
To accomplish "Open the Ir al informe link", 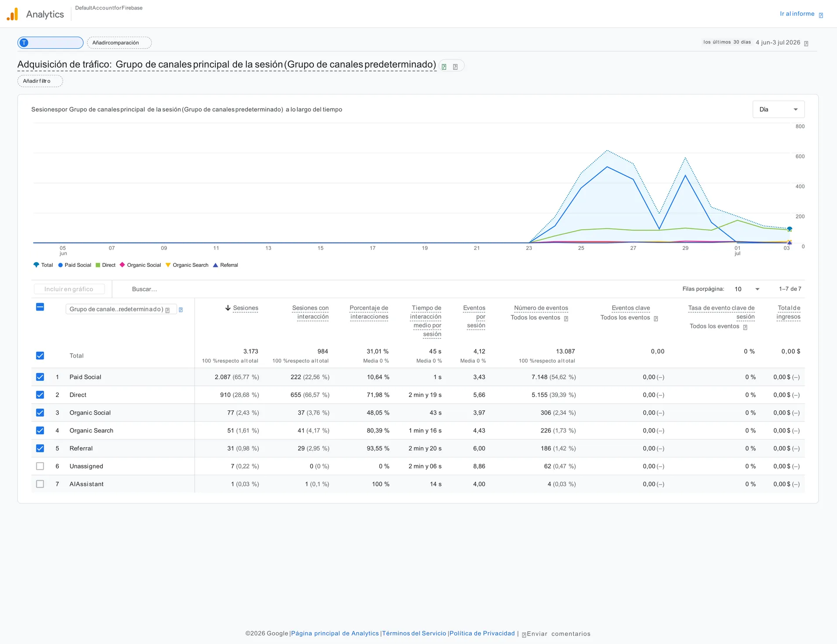I will pyautogui.click(x=797, y=14).
